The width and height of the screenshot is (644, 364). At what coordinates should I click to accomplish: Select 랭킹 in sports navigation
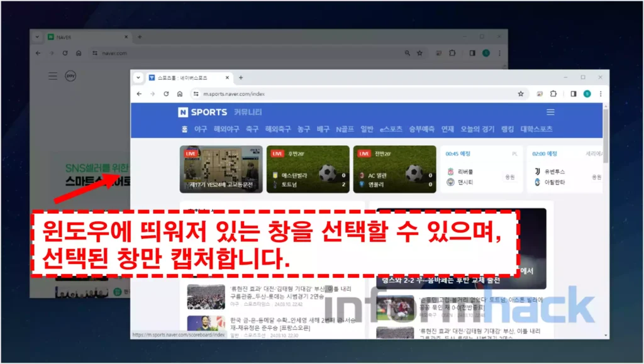click(508, 130)
